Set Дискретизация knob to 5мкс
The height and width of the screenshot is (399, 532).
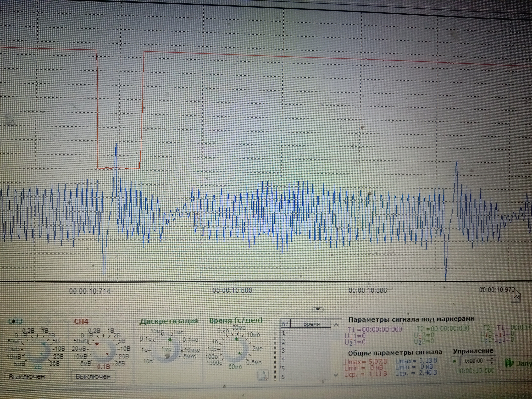[x=189, y=356]
